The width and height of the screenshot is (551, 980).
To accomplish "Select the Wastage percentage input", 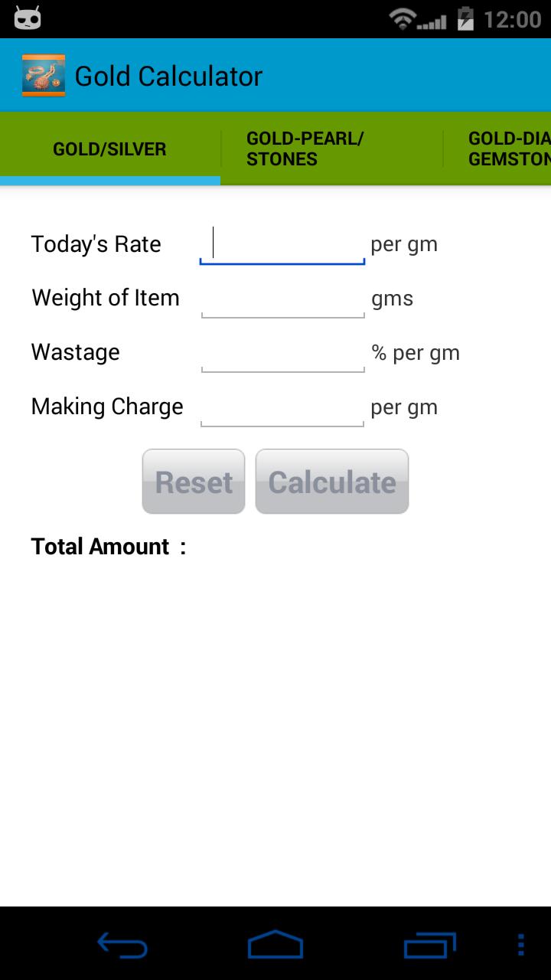I will click(282, 353).
